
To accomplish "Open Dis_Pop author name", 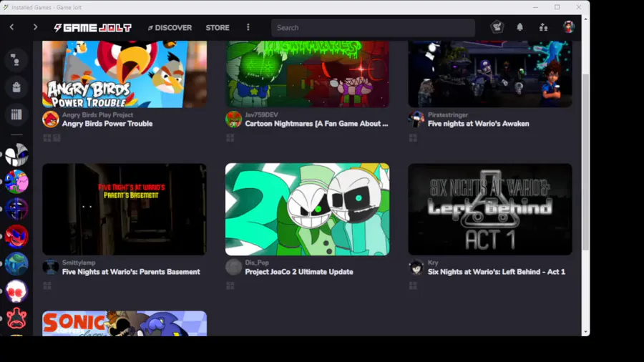I will point(257,263).
